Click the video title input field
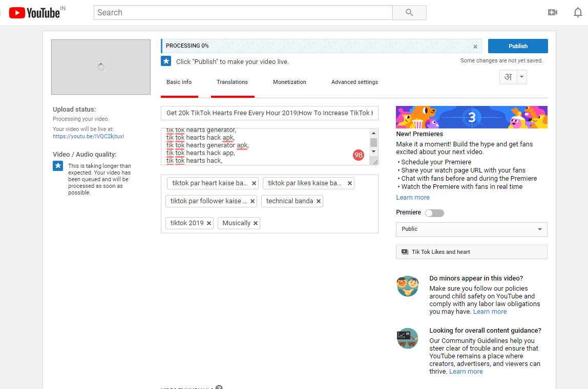The height and width of the screenshot is (389, 588). point(269,113)
